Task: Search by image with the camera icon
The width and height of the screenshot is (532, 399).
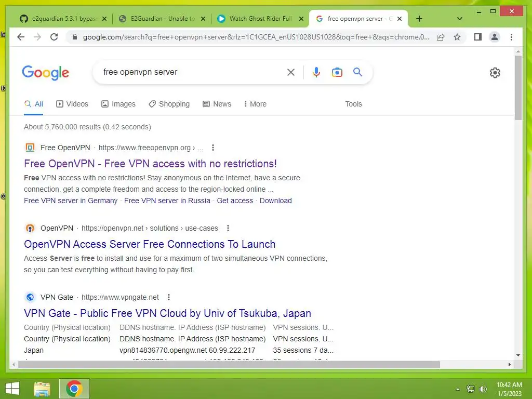Action: coord(337,72)
